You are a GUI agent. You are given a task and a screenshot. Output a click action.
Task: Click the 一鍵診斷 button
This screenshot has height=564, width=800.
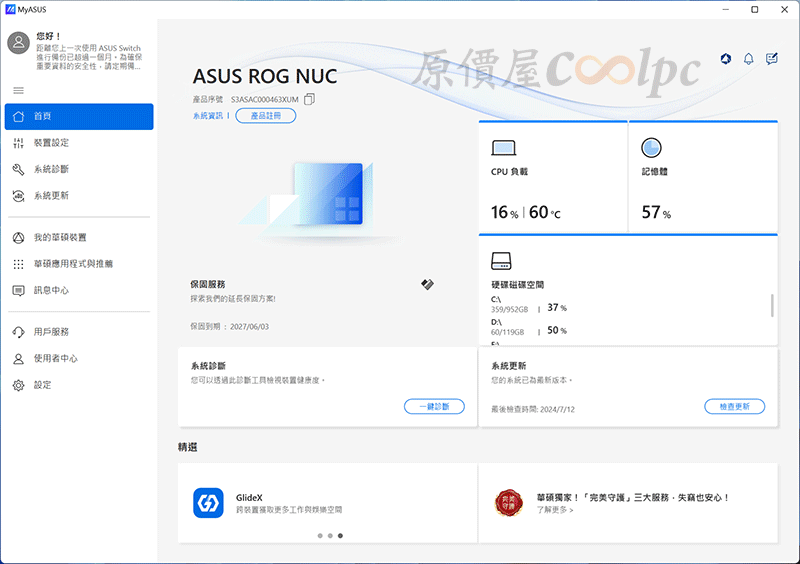434,407
